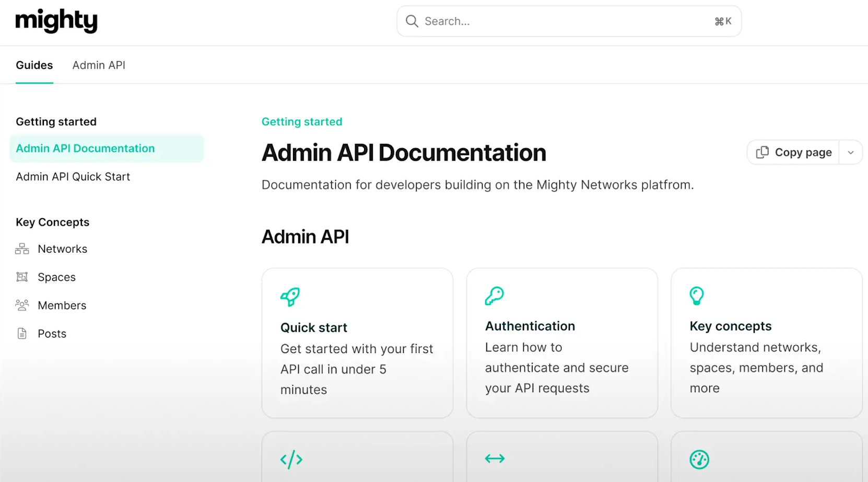This screenshot has height=482, width=868.
Task: Click the Authentication key icon
Action: point(494,296)
